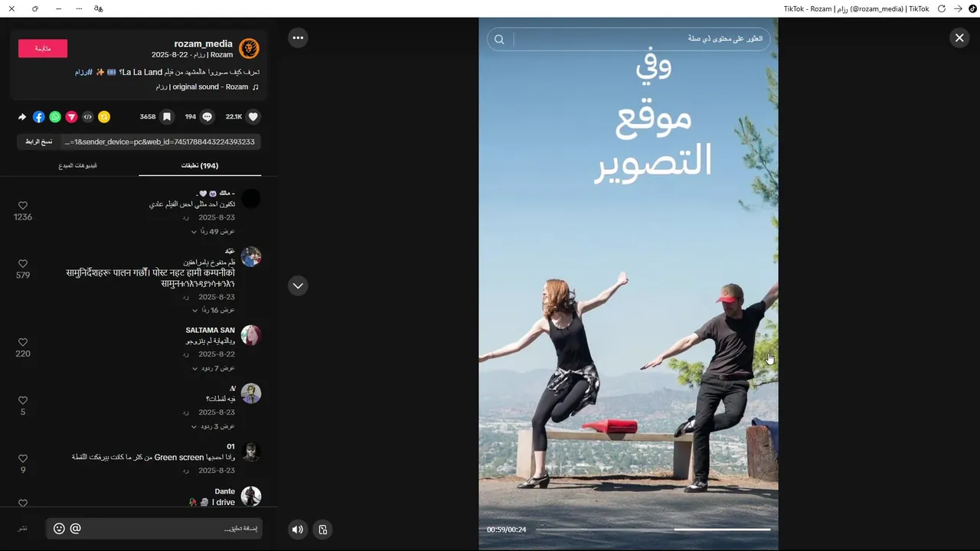Reply to the Green screen comment

point(185,471)
